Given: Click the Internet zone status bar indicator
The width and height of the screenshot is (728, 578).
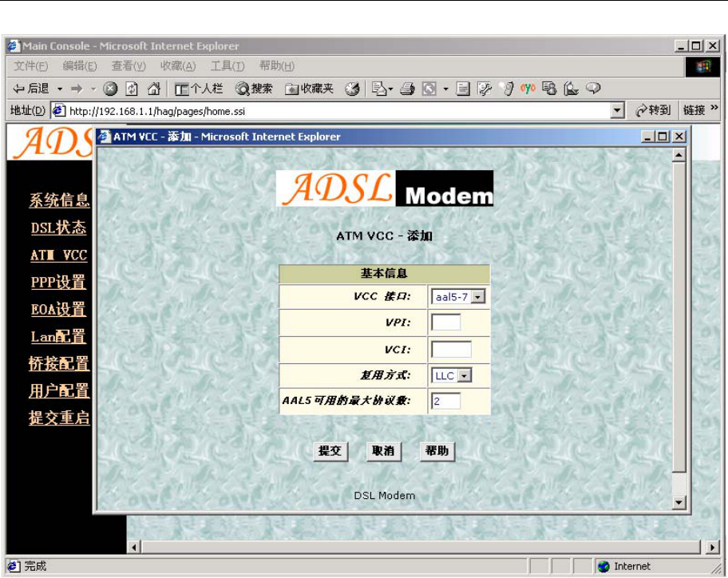Looking at the screenshot, I should click(x=624, y=566).
